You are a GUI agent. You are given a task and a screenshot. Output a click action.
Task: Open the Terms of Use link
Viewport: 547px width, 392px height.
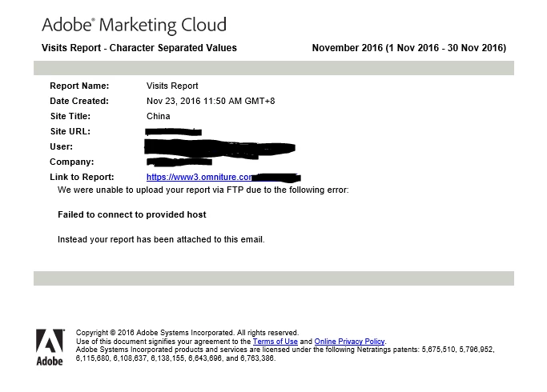276,342
